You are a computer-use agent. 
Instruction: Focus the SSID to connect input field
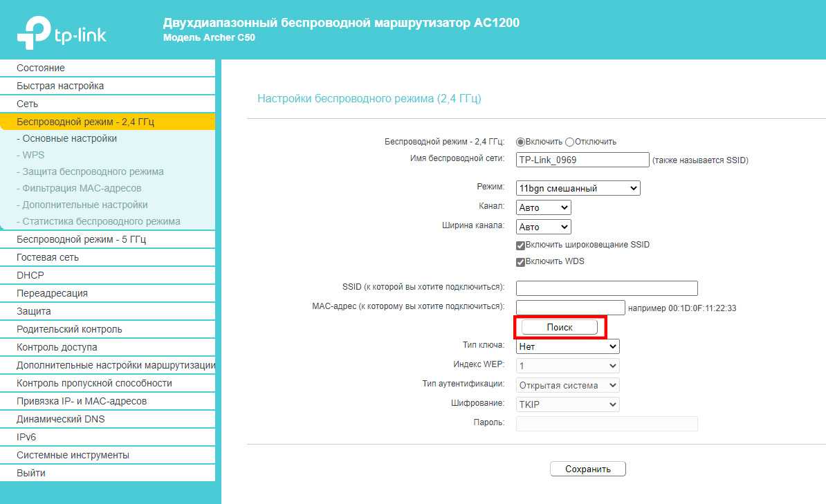tap(606, 288)
